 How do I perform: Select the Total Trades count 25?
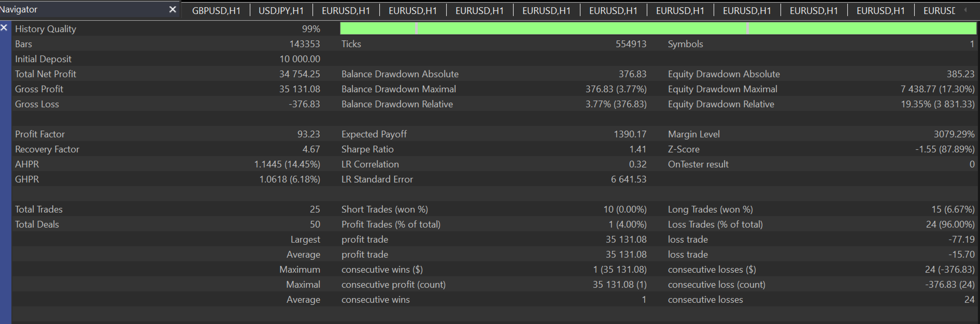tap(315, 209)
